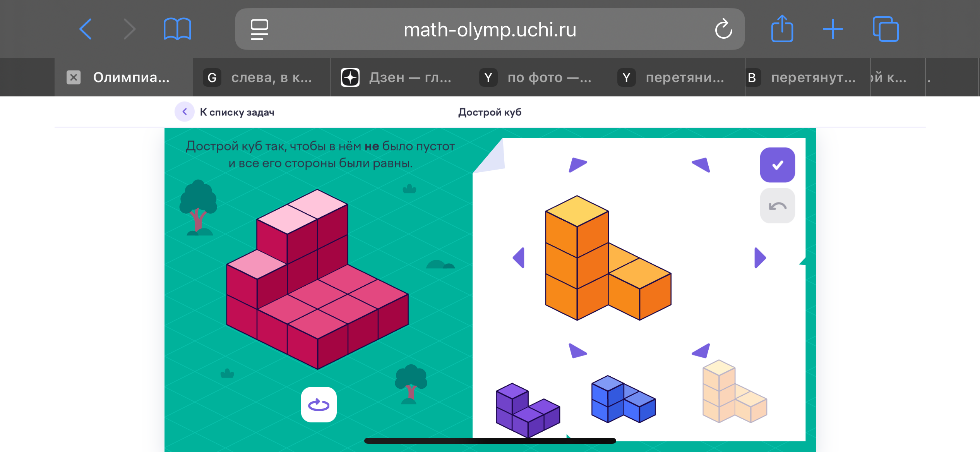Click the lower-left purple rotation arrow
This screenshot has width=980, height=453.
click(x=577, y=351)
